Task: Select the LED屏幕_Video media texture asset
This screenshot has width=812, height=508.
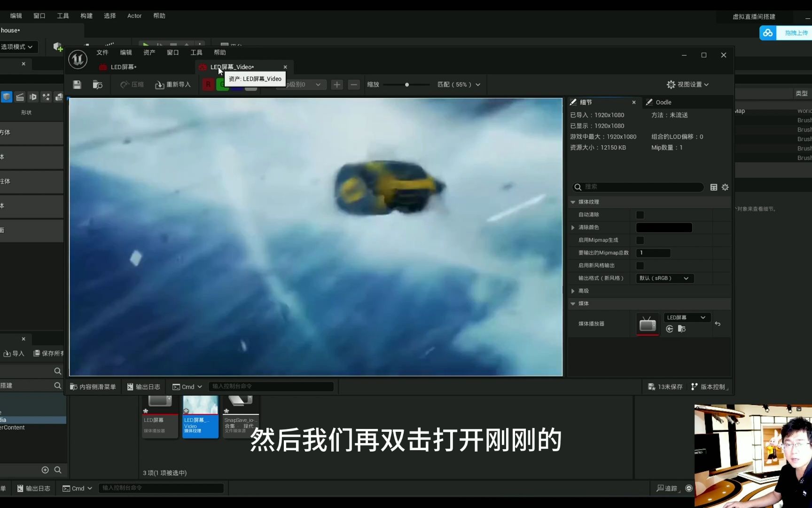Action: pos(200,416)
